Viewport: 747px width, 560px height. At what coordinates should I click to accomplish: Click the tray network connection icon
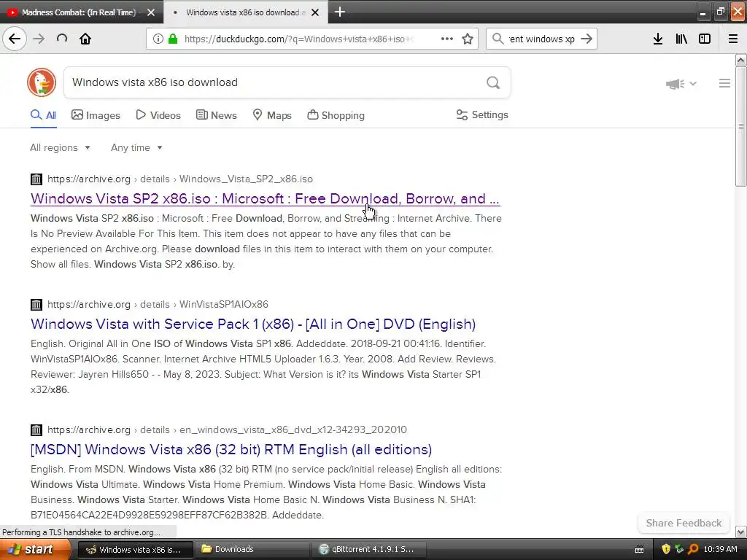[x=679, y=549]
